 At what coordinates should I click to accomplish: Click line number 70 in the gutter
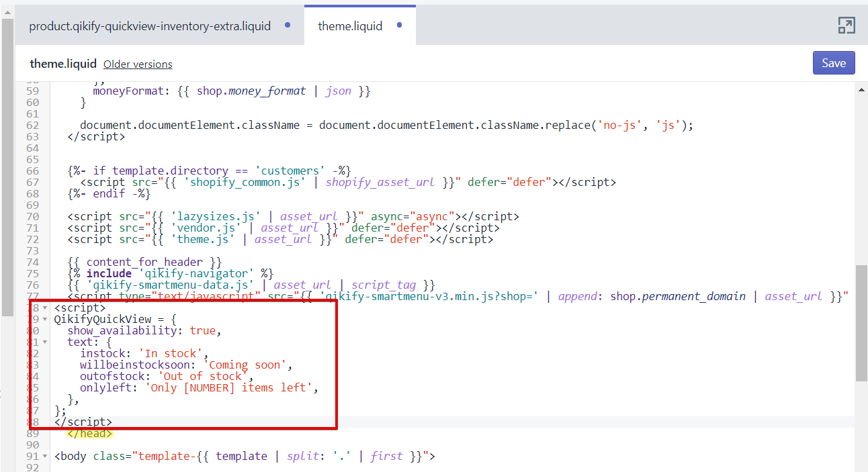point(32,216)
